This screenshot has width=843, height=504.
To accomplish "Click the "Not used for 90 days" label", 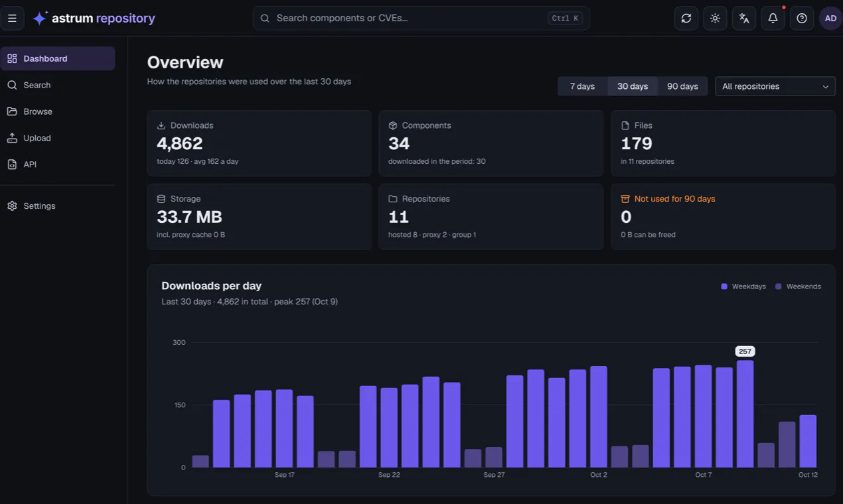I will [x=674, y=199].
